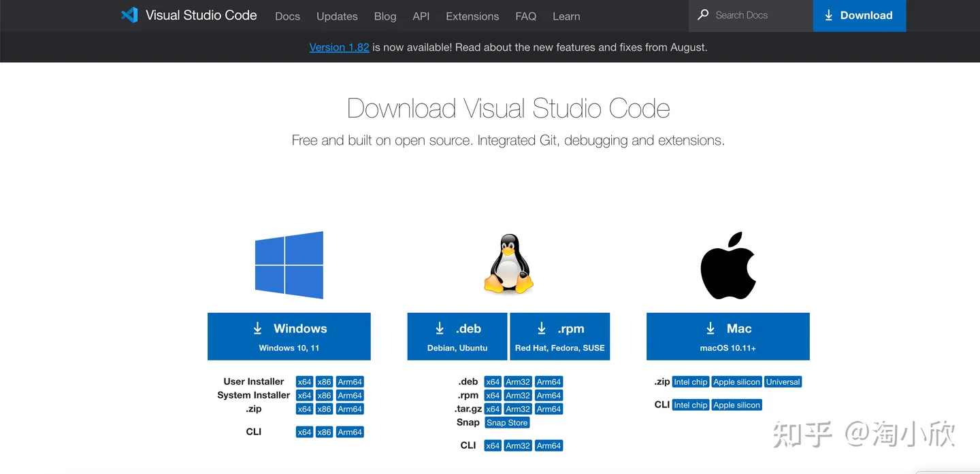Screen dimensions: 980x474
Task: Choose Snap Store badge under Linux
Action: point(507,423)
